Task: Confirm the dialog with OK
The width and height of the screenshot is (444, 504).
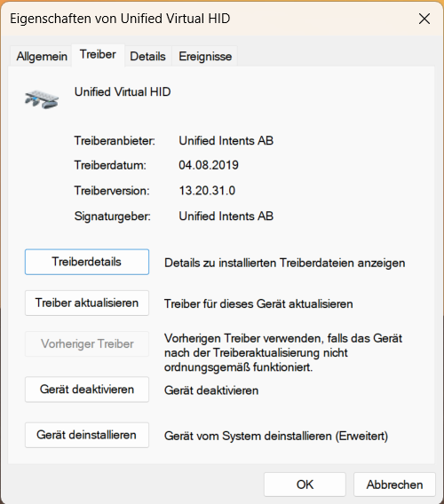Action: coord(305,484)
